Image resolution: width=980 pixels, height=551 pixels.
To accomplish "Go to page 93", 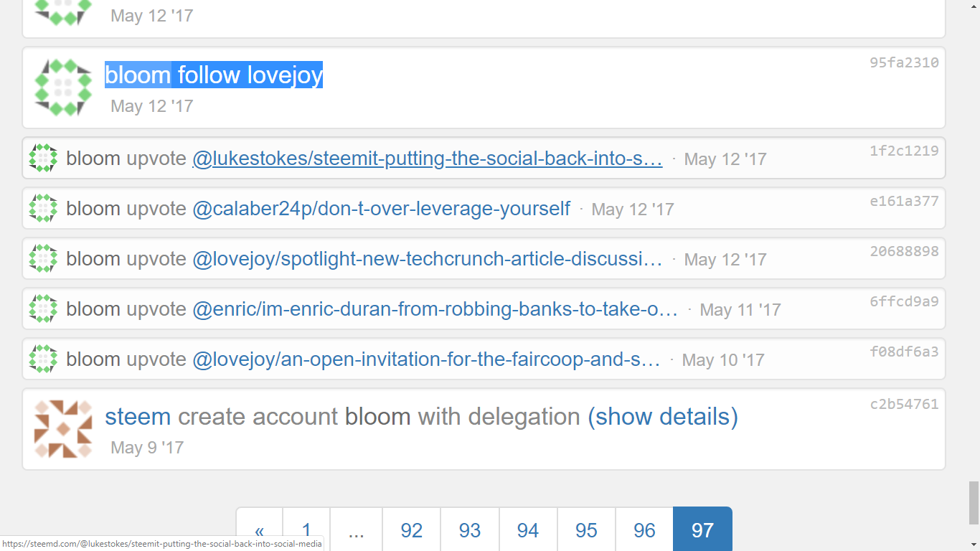I will tap(470, 530).
